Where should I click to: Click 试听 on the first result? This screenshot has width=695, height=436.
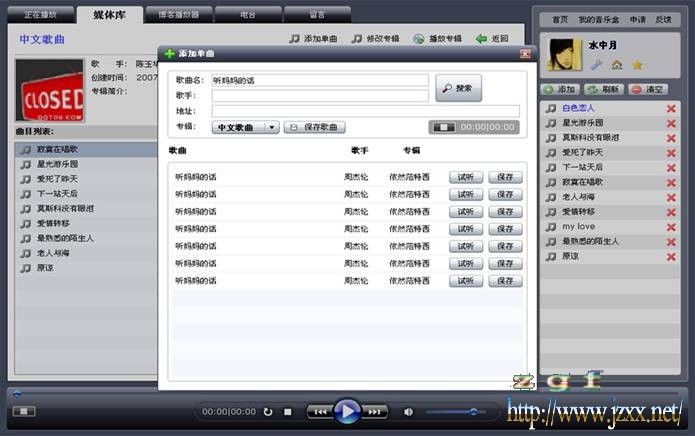pos(465,177)
